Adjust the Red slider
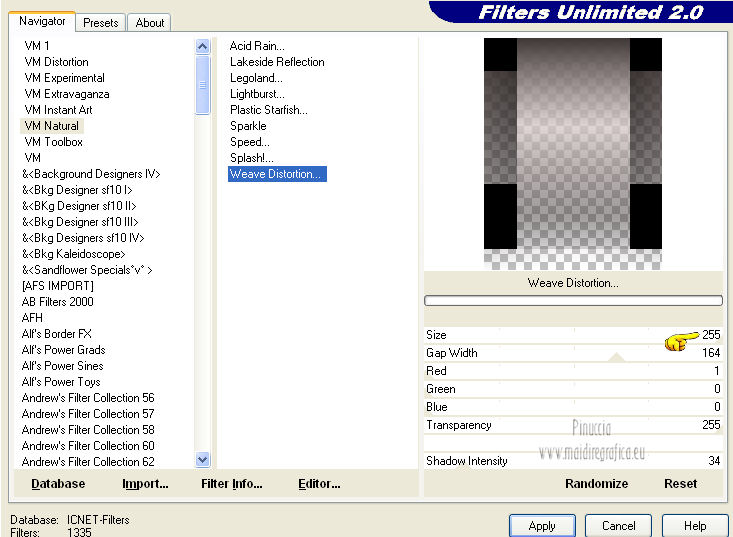The width and height of the screenshot is (733, 537). pyautogui.click(x=573, y=371)
